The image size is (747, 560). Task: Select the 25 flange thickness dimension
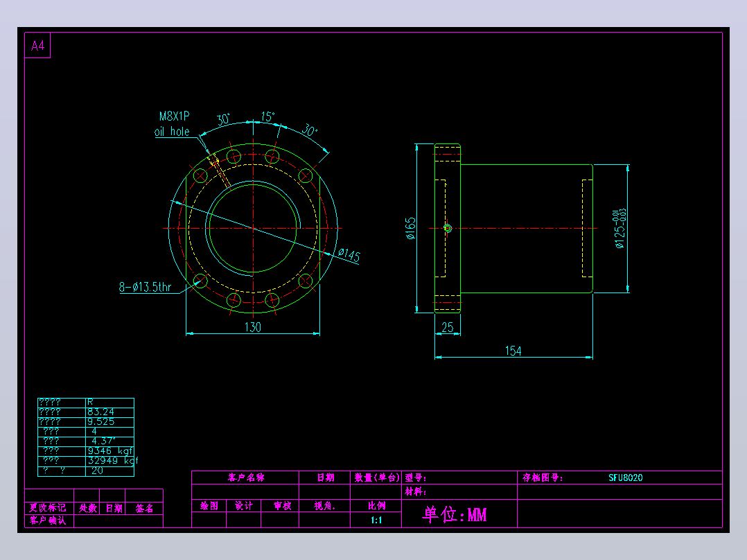point(448,327)
